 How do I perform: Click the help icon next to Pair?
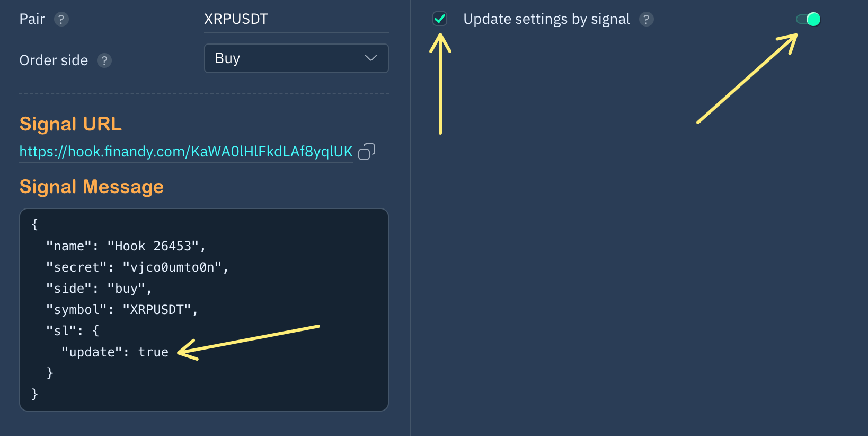point(61,20)
